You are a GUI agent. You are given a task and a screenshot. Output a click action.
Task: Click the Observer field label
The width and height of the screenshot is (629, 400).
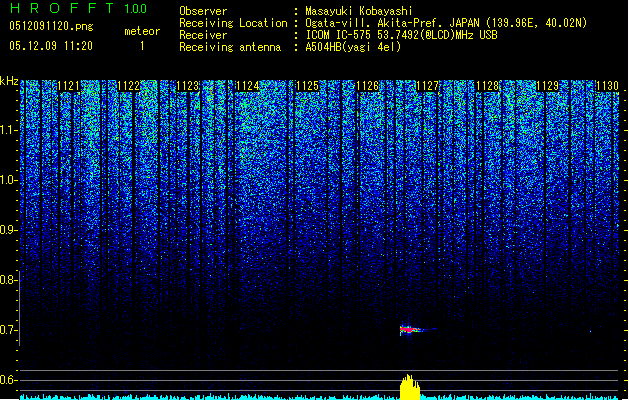[x=203, y=11]
